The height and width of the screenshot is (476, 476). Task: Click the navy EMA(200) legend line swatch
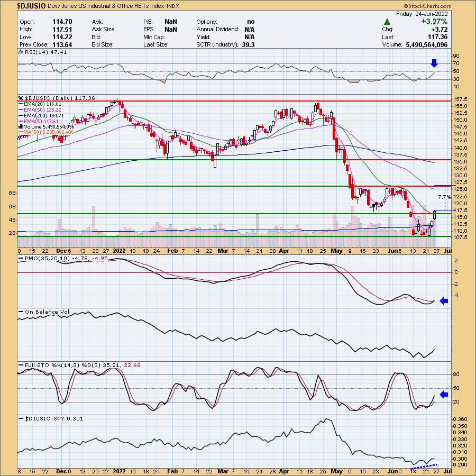[x=21, y=115]
